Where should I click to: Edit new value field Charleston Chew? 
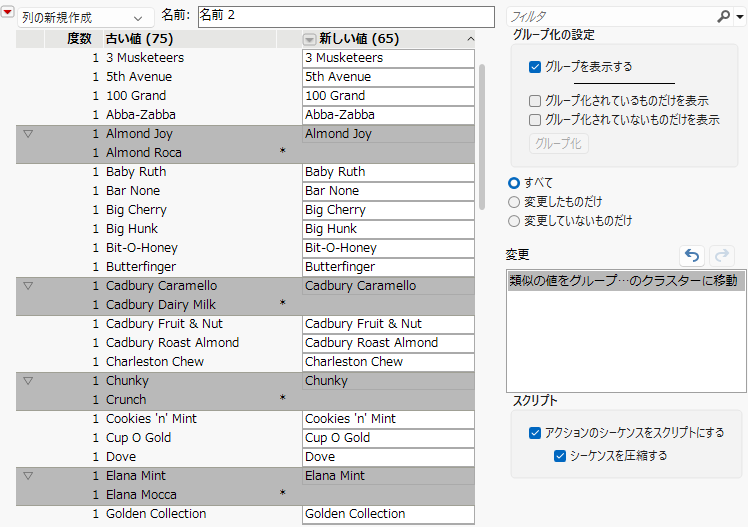pos(388,362)
